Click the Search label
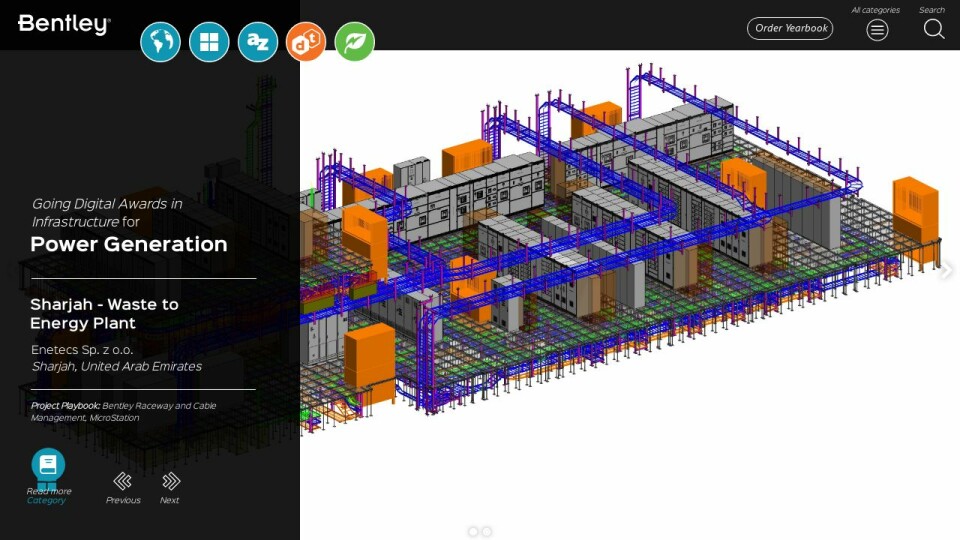Viewport: 960px width, 540px height. coord(932,10)
